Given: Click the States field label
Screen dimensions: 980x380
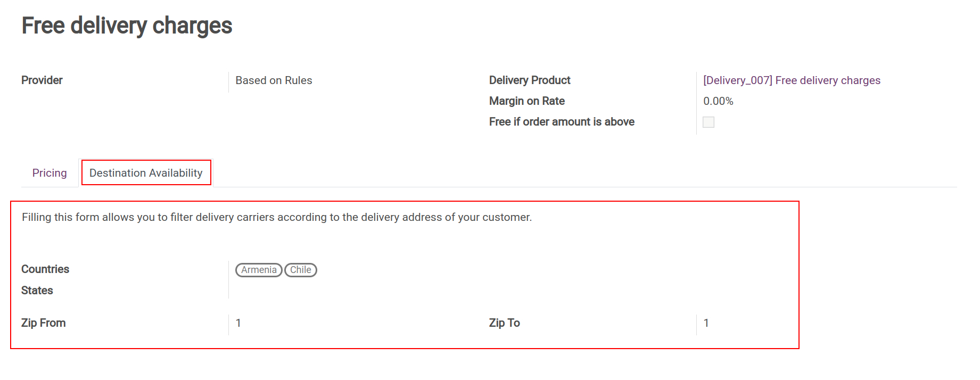Looking at the screenshot, I should pyautogui.click(x=37, y=291).
